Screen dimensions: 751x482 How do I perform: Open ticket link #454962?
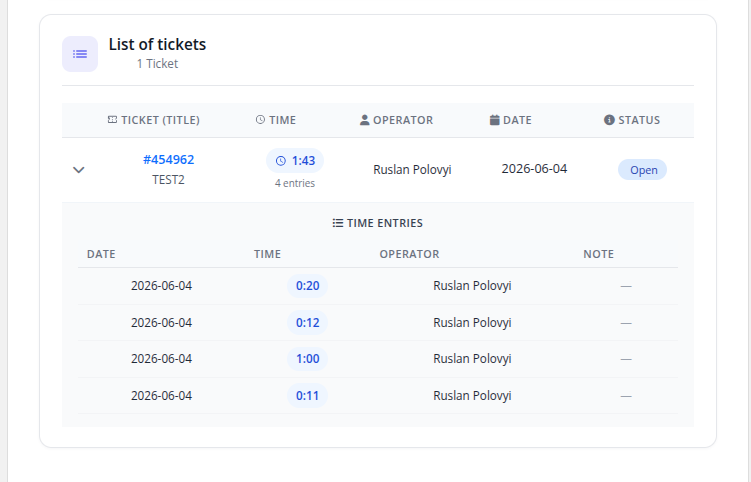169,160
